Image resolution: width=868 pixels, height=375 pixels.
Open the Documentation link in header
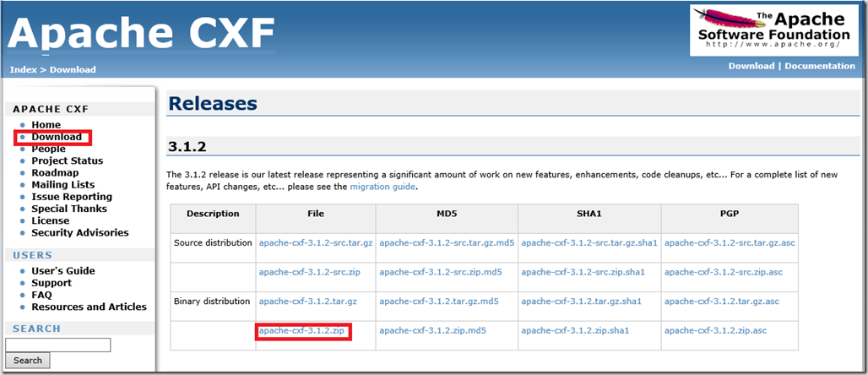click(x=820, y=66)
